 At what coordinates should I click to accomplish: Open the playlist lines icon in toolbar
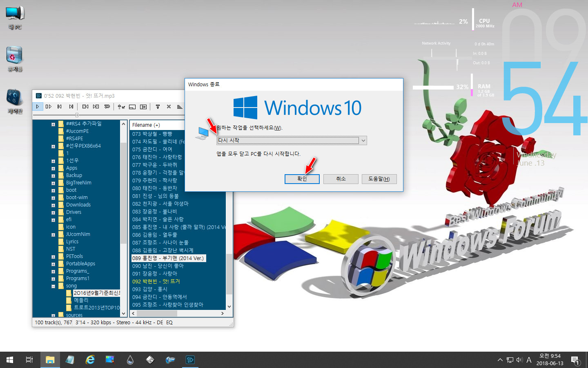[180, 106]
